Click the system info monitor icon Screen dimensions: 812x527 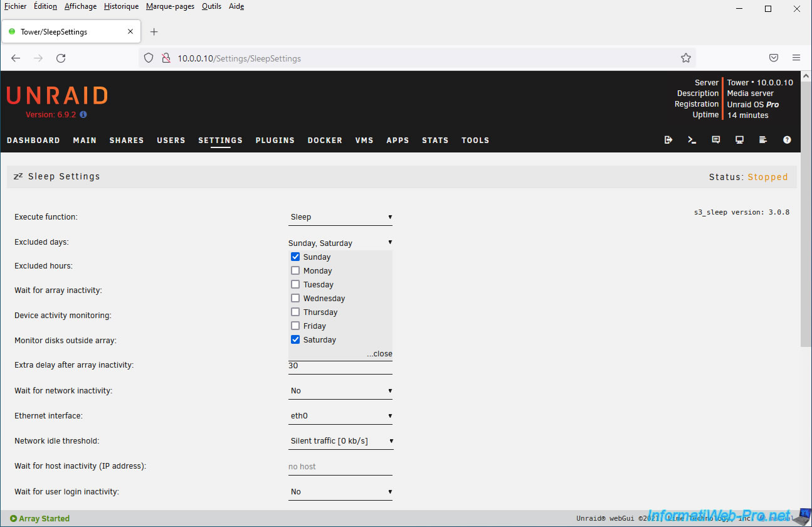pyautogui.click(x=739, y=140)
